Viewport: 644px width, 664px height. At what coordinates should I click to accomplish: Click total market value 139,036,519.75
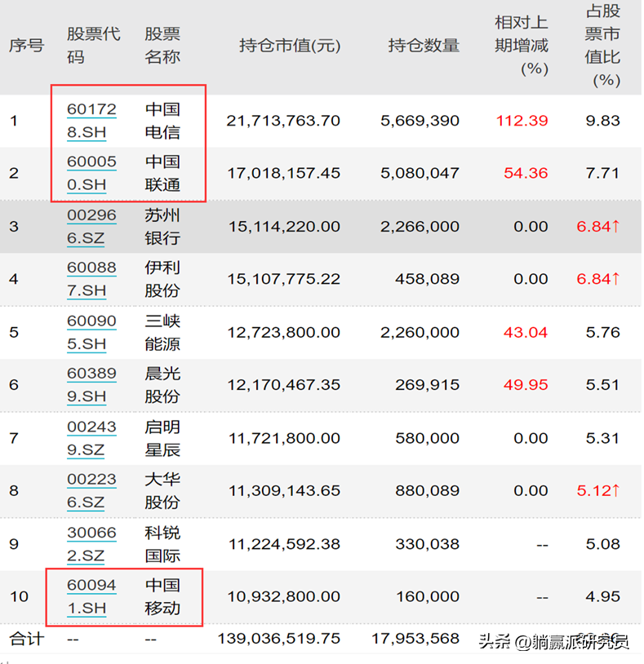coord(279,639)
